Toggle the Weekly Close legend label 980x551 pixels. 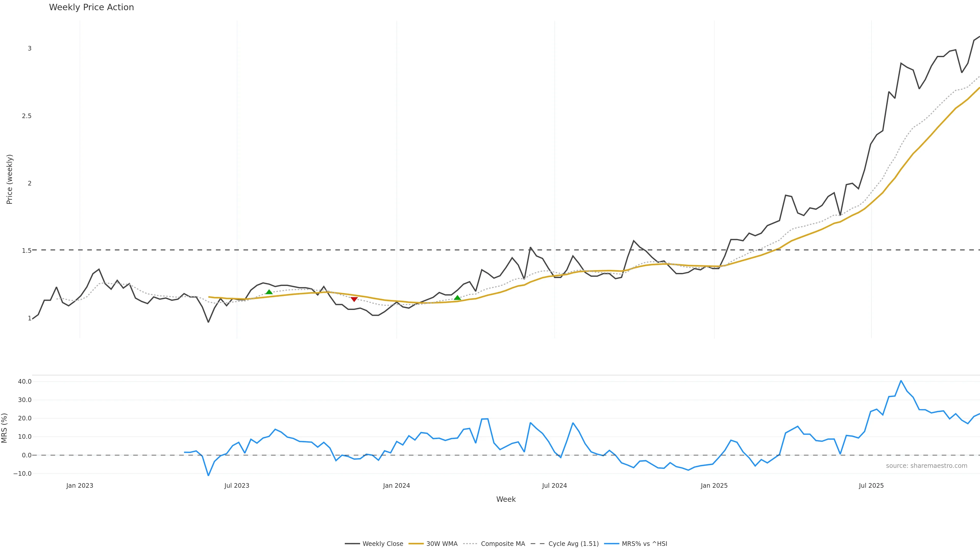pos(383,544)
